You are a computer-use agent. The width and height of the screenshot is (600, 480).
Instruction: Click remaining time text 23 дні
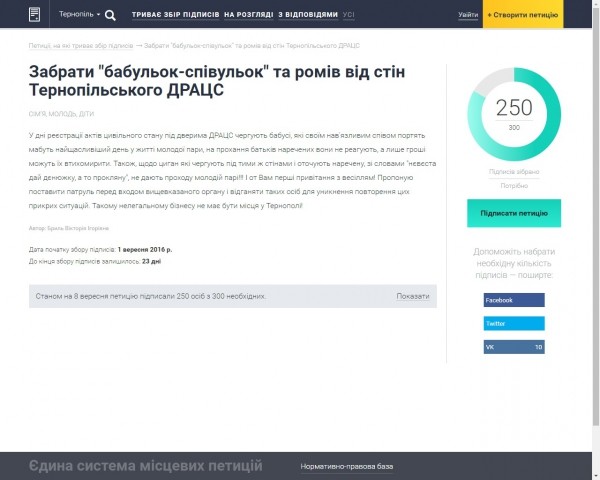pos(152,261)
